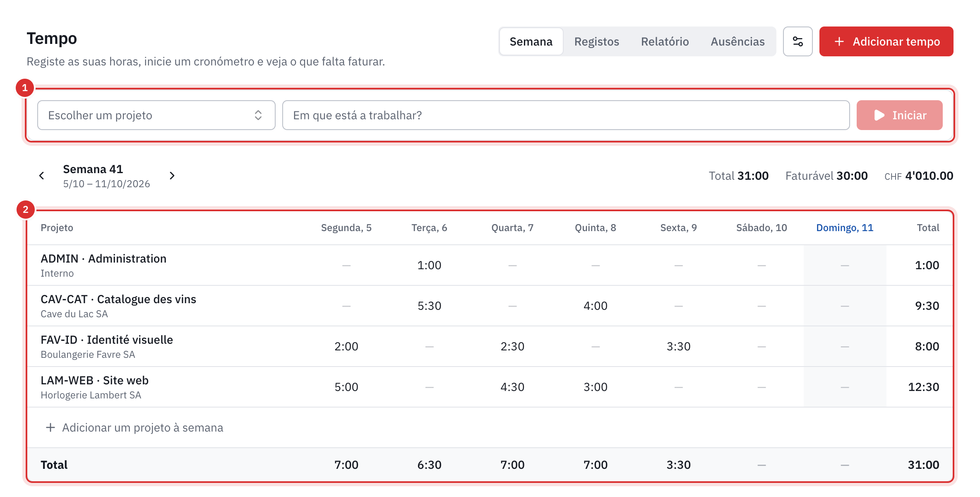Image resolution: width=980 pixels, height=497 pixels.
Task: Click the Semana 41 week label
Action: (93, 169)
